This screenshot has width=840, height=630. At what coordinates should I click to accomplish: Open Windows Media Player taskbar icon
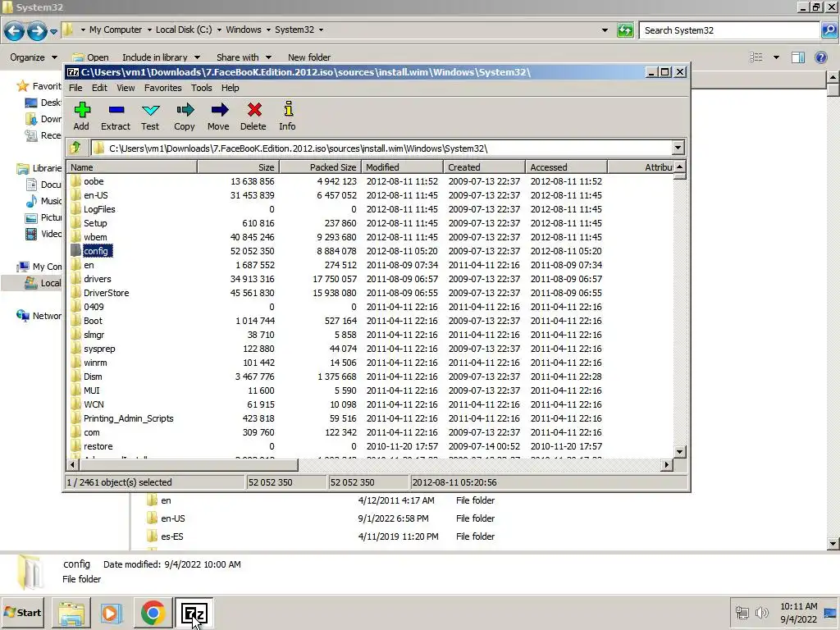[112, 613]
